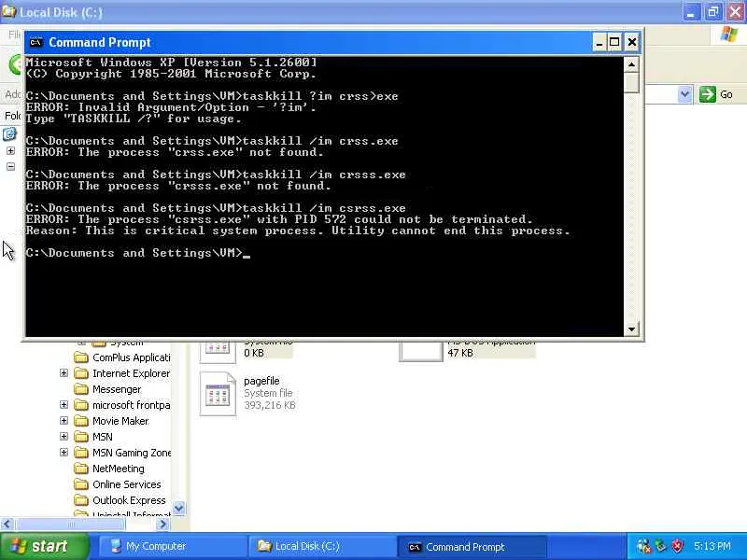The image size is (747, 560).
Task: Click the first system tray icon
Action: (x=643, y=546)
